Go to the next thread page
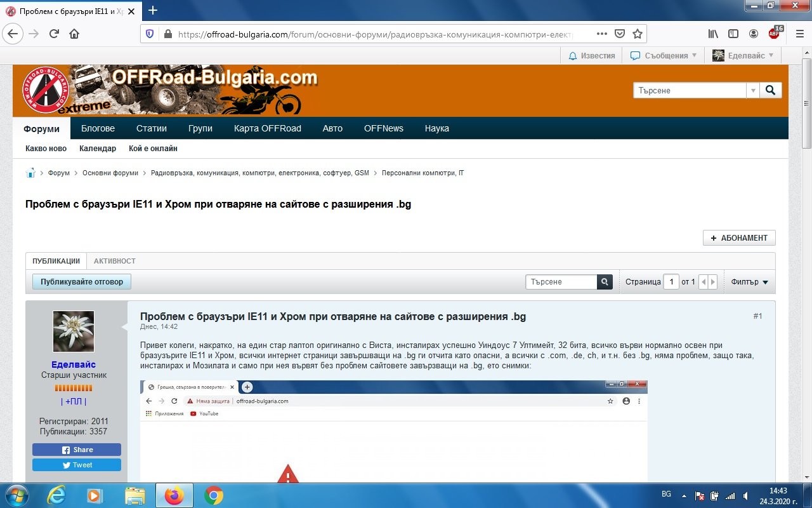Screen dimensions: 812x508 712,282
